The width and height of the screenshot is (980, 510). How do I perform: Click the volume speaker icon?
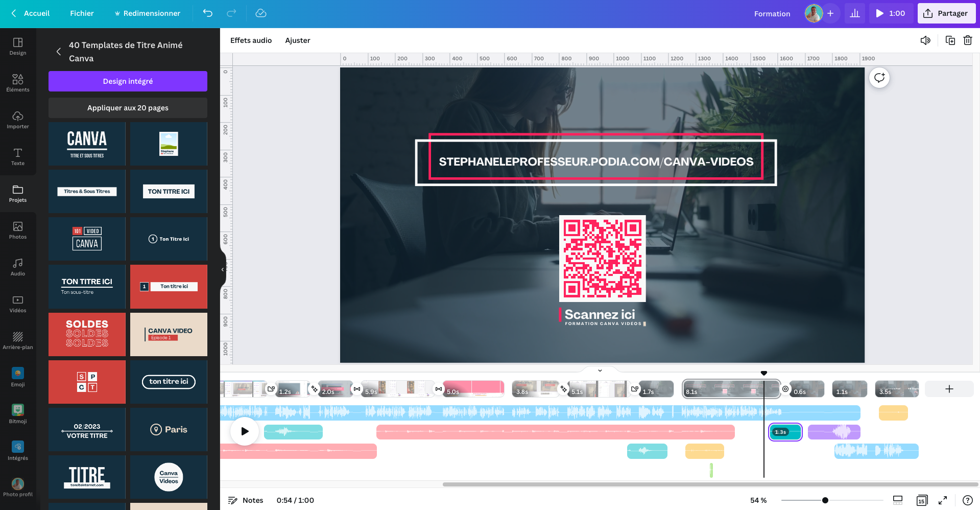[925, 40]
